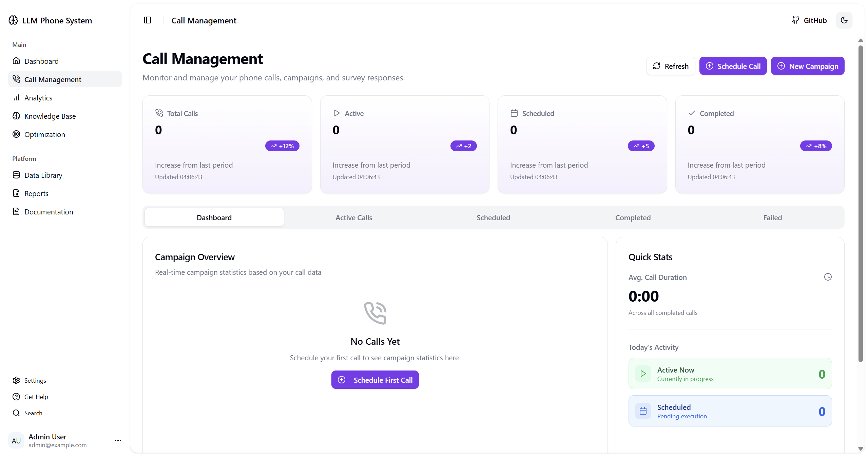Click the clock icon next to Avg. Call Duration
This screenshot has height=456, width=868.
coord(828,277)
